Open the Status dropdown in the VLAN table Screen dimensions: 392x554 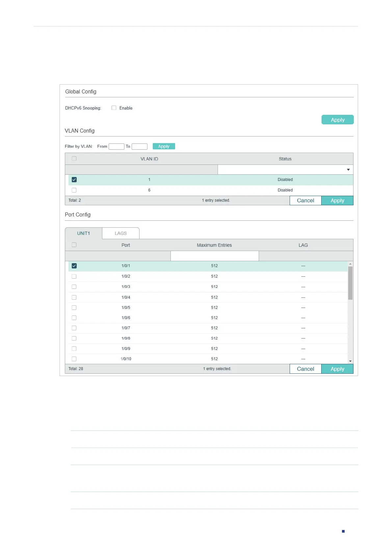[x=285, y=170]
